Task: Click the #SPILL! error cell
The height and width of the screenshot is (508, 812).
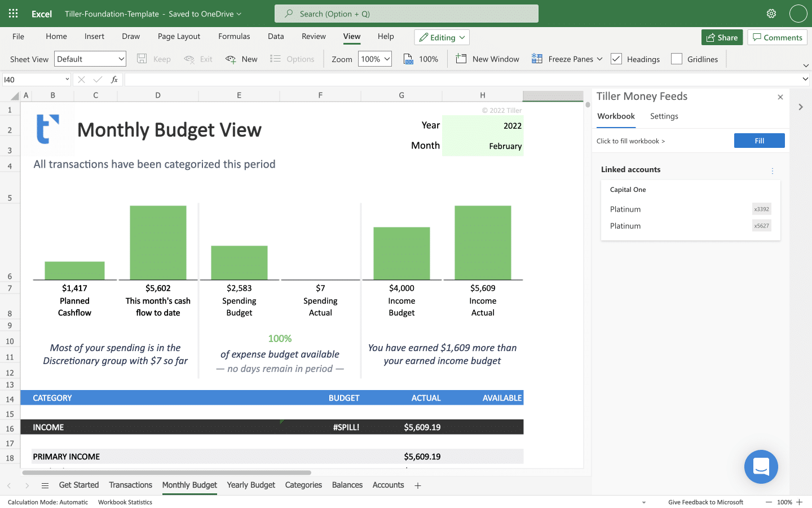Action: 320,427
